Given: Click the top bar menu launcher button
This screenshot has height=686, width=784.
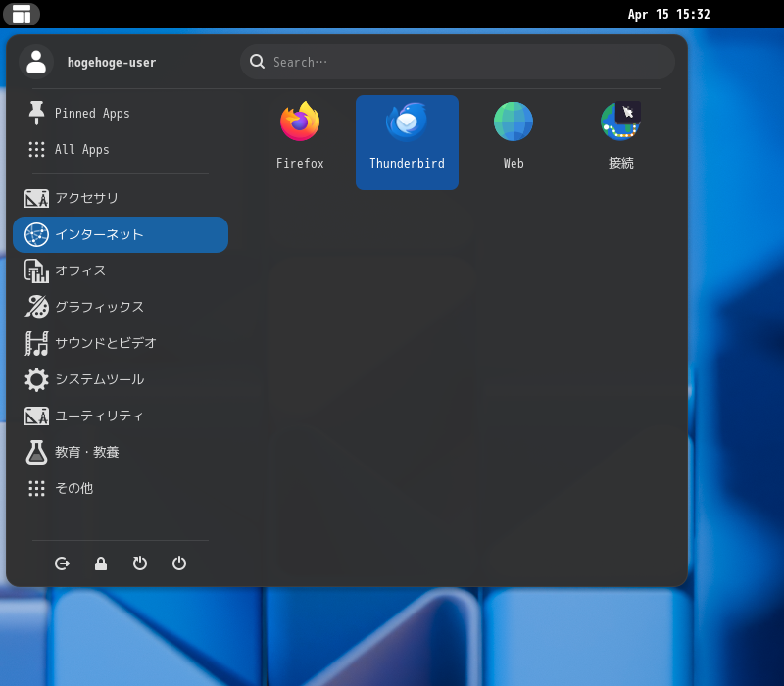Looking at the screenshot, I should point(22,14).
